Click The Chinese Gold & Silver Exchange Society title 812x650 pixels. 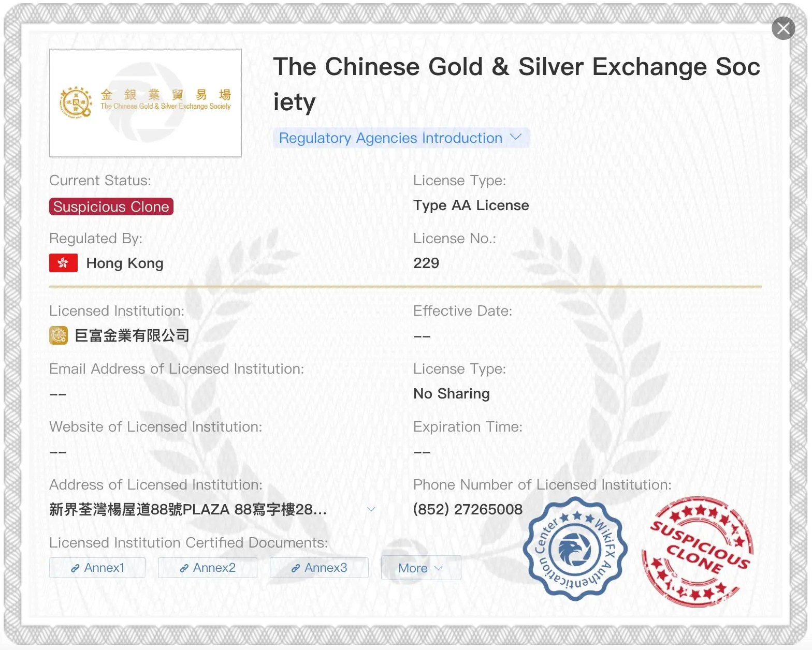click(x=517, y=84)
